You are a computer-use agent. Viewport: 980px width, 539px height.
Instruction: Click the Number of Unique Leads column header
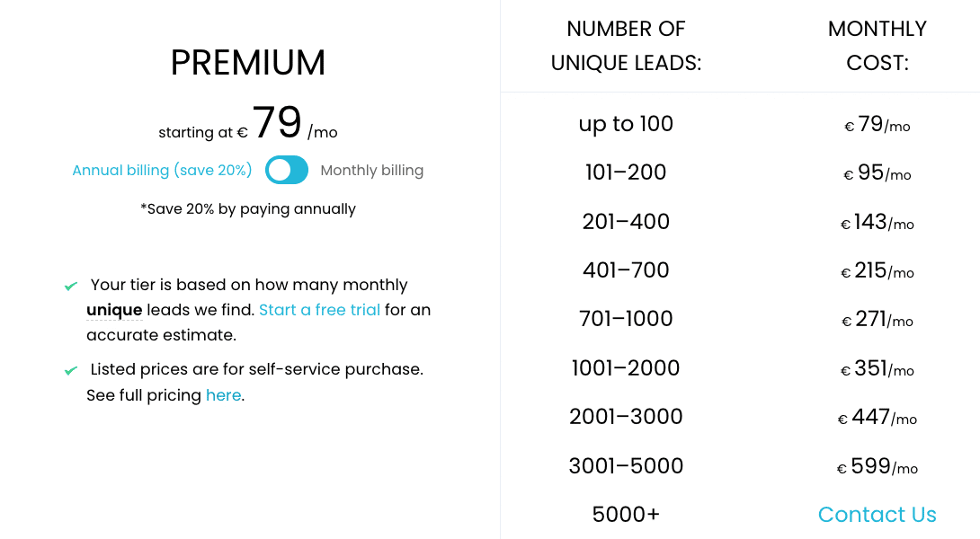point(626,46)
